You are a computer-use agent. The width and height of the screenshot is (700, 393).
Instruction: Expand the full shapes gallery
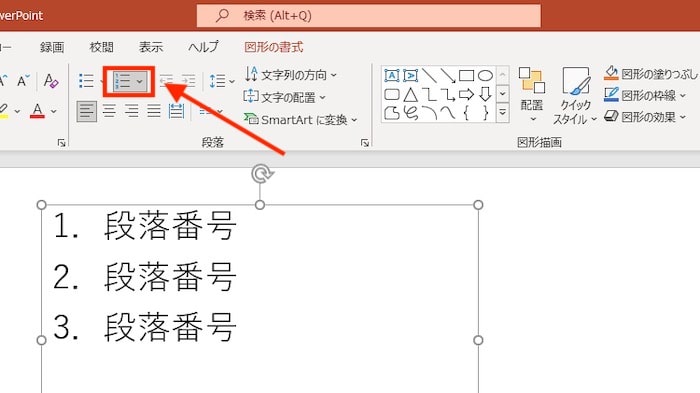pos(503,113)
